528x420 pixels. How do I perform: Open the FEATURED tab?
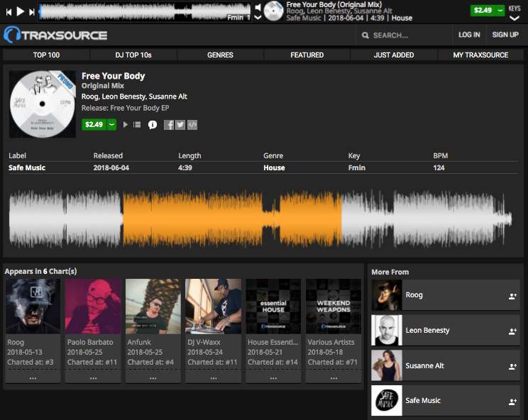[307, 55]
